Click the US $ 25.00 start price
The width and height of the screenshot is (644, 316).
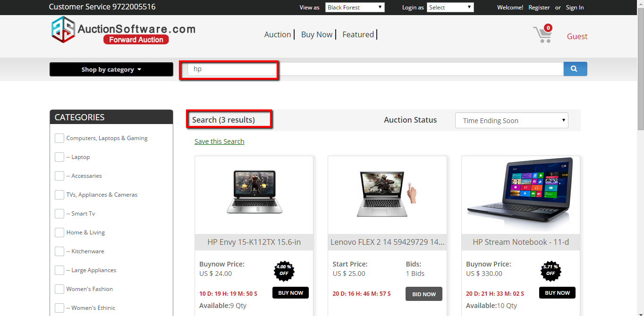[349, 274]
